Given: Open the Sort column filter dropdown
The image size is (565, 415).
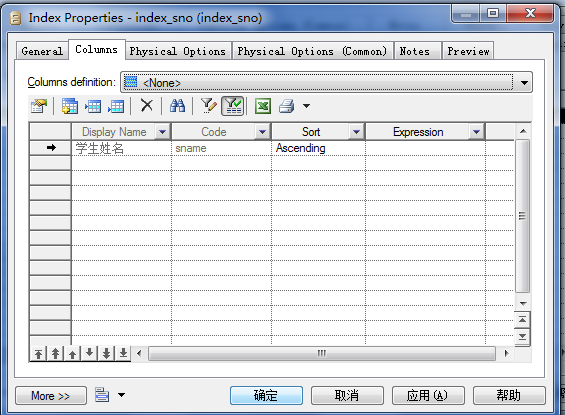Looking at the screenshot, I should click(x=356, y=132).
